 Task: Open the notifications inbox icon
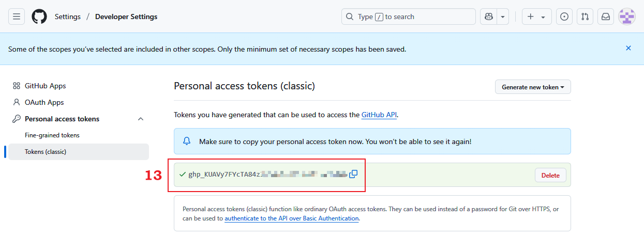[605, 17]
